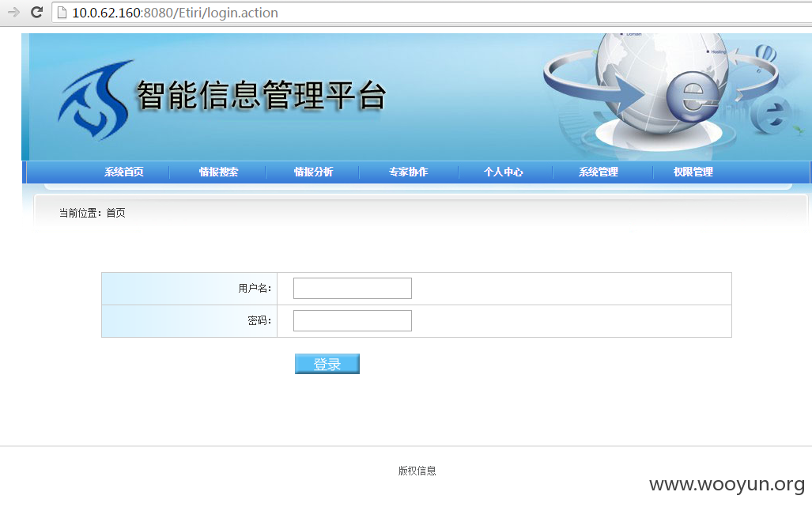Click the 当前位置：首页 breadcrumb text
The height and width of the screenshot is (507, 812).
tap(93, 213)
